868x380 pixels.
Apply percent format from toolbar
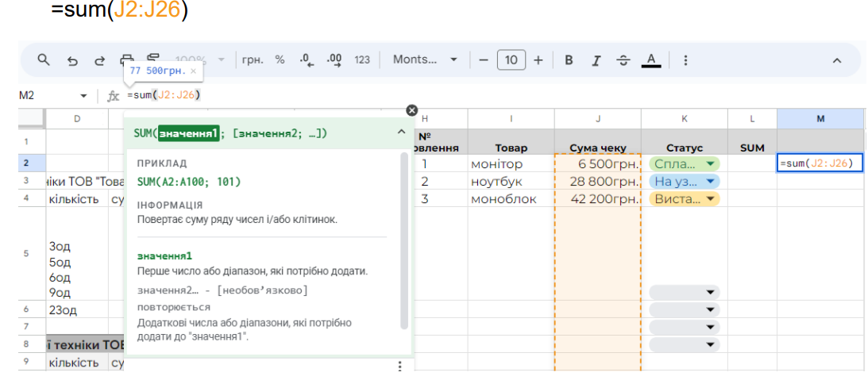point(280,60)
